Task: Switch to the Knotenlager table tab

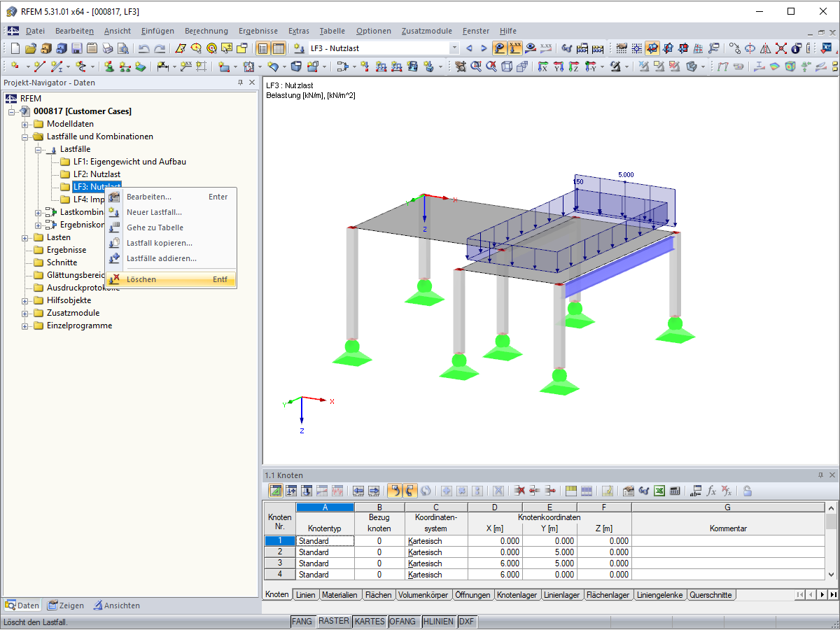Action: coord(517,595)
